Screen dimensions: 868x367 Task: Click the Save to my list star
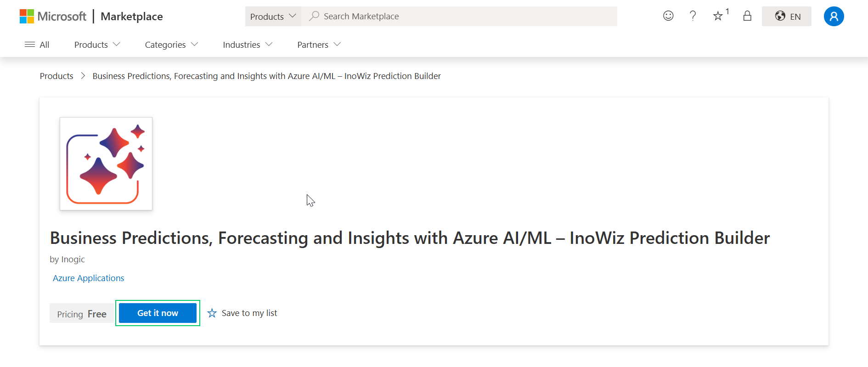pos(212,313)
